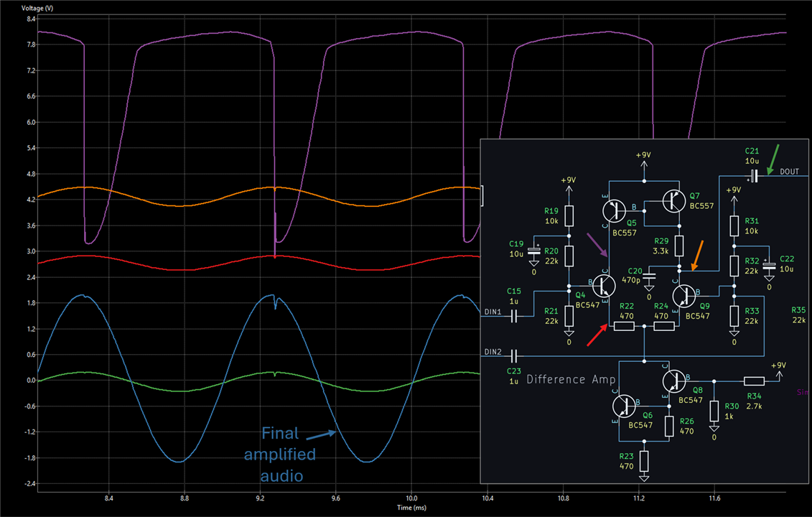Screen dimensions: 812x517
Task: Click the green arrow pointing at DOUT
Action: tap(773, 159)
